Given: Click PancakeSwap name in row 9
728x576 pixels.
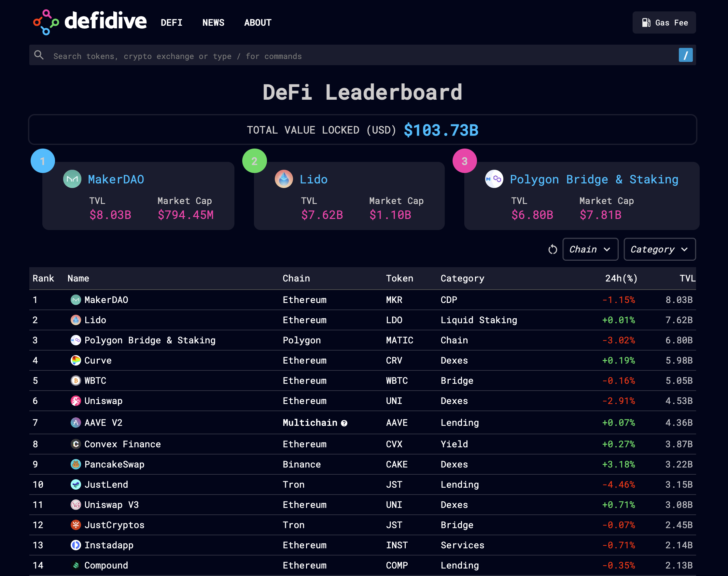Looking at the screenshot, I should coord(114,465).
